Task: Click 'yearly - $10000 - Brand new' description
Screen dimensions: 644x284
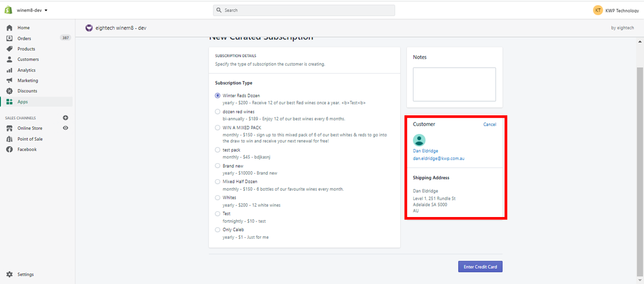Action: (250, 173)
